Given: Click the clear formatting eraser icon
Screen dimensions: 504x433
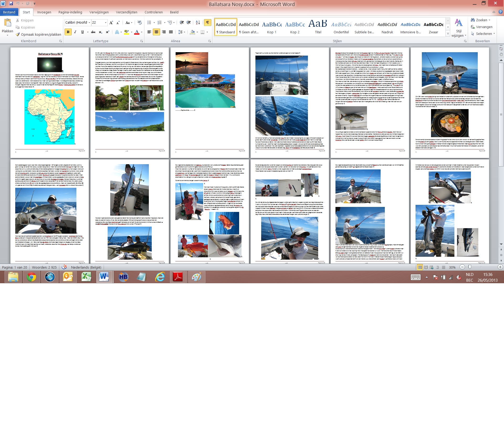Looking at the screenshot, I should pyautogui.click(x=140, y=23).
